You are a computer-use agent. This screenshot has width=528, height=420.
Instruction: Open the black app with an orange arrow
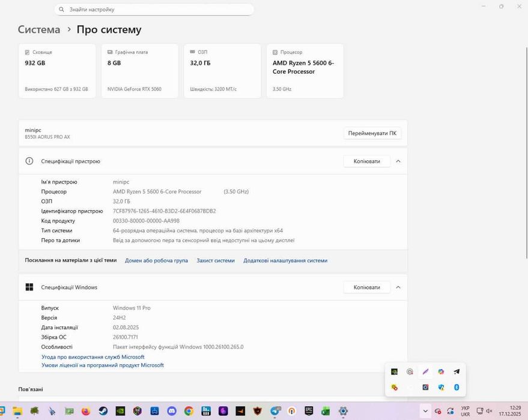click(x=240, y=411)
